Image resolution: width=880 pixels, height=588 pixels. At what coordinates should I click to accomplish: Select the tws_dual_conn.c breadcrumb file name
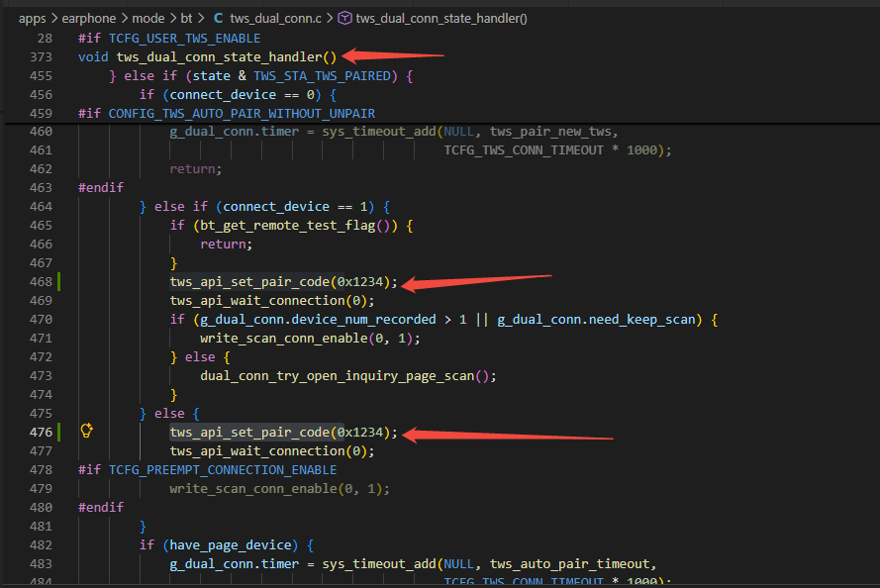coord(275,19)
